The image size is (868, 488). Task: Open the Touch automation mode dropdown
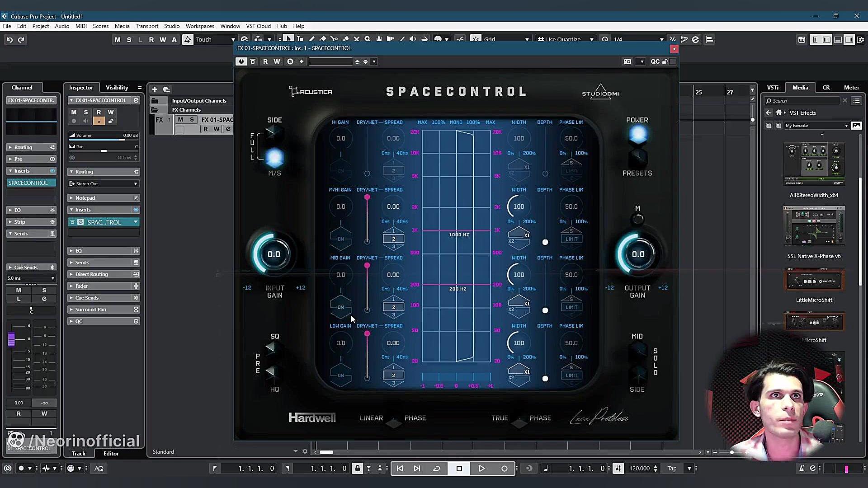(x=215, y=40)
